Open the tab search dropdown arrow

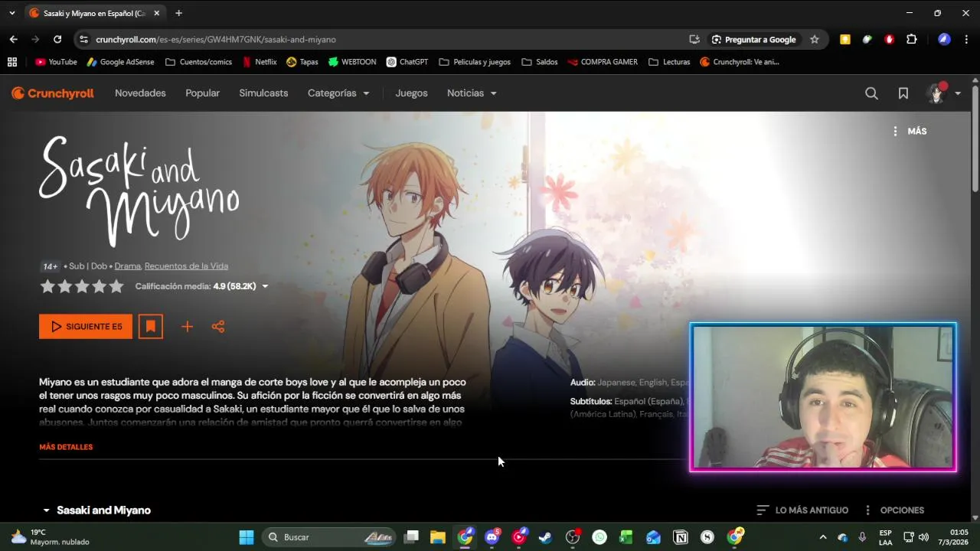pos(11,13)
